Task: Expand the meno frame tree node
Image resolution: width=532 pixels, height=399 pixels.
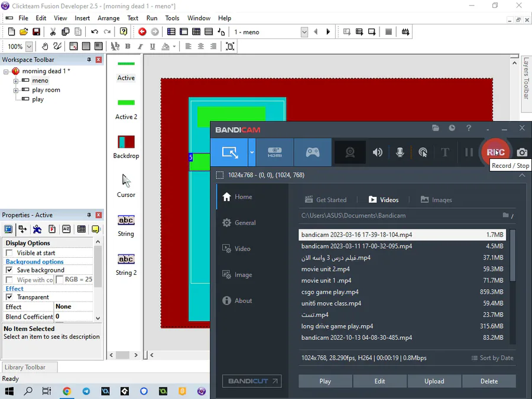Action: (15, 81)
